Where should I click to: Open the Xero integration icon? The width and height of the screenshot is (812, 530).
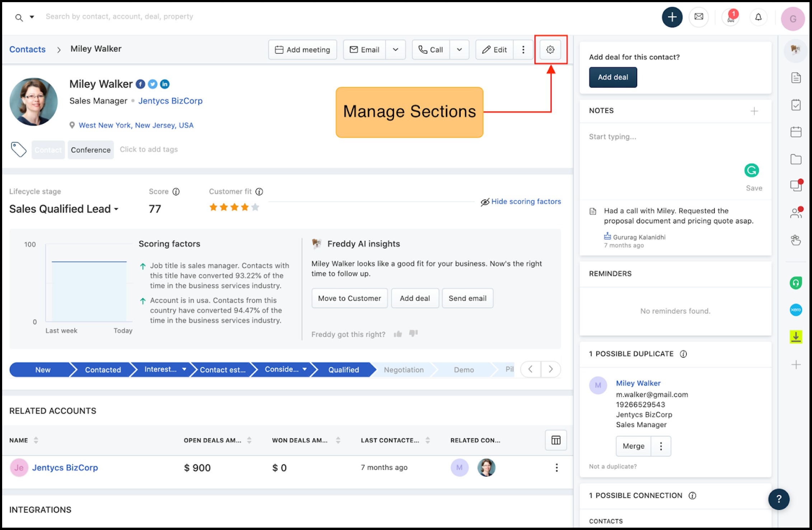[x=795, y=309]
